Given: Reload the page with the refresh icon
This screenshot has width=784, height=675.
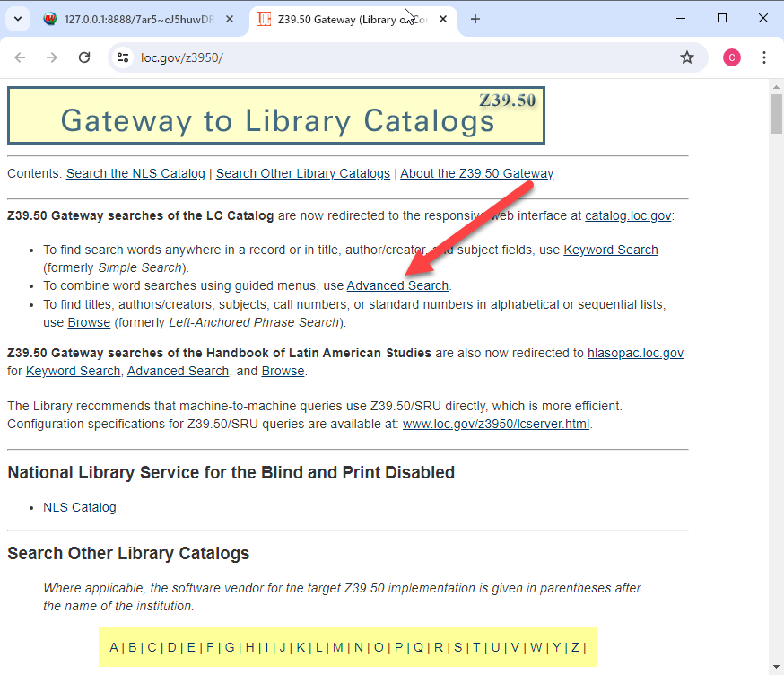Looking at the screenshot, I should tap(84, 57).
